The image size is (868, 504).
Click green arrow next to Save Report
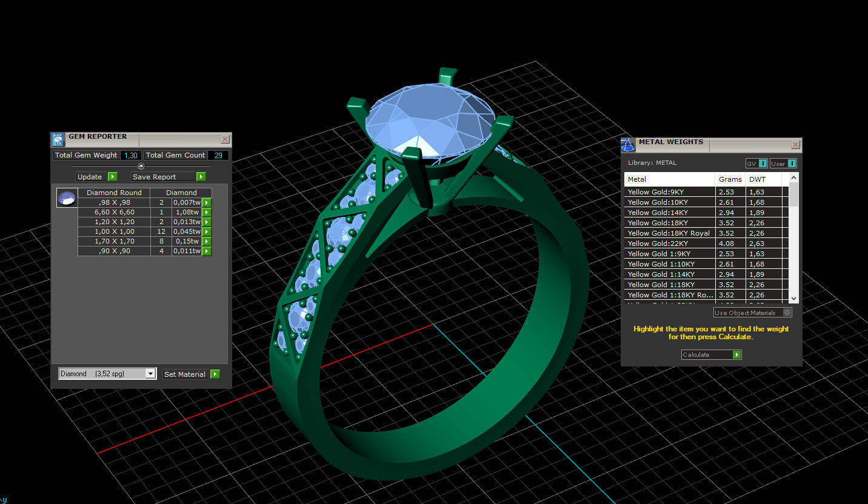[x=201, y=177]
